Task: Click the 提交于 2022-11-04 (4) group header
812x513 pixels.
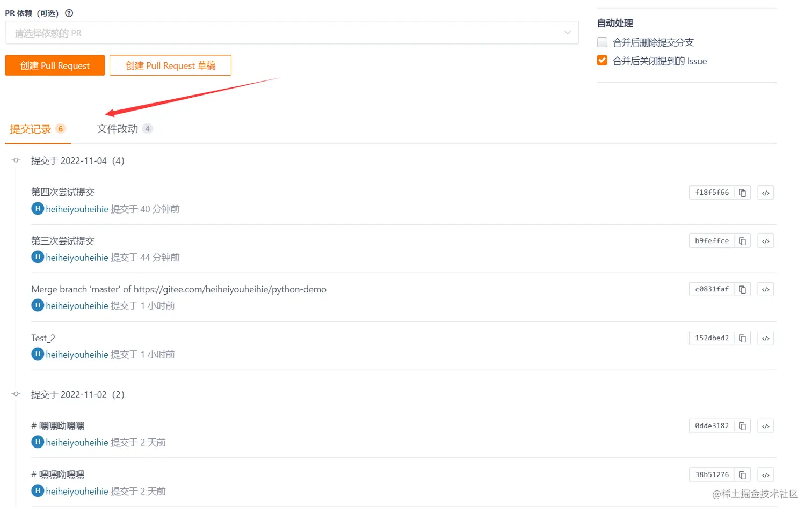Action: point(78,161)
